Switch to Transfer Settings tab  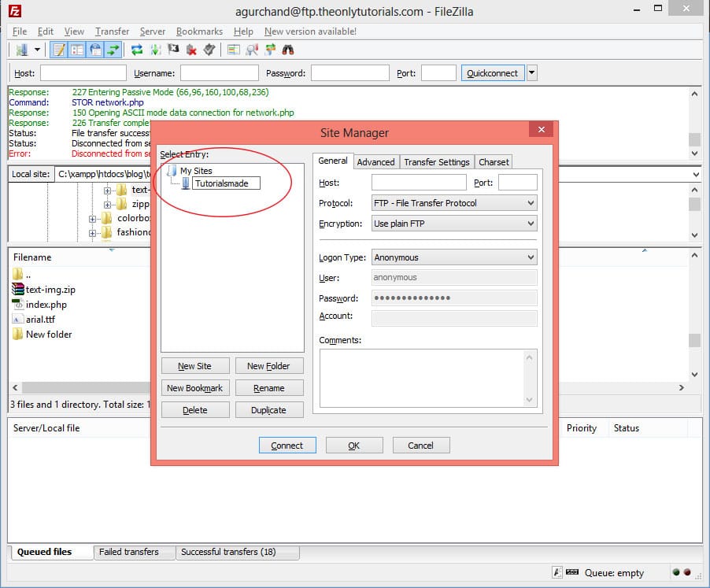(437, 162)
